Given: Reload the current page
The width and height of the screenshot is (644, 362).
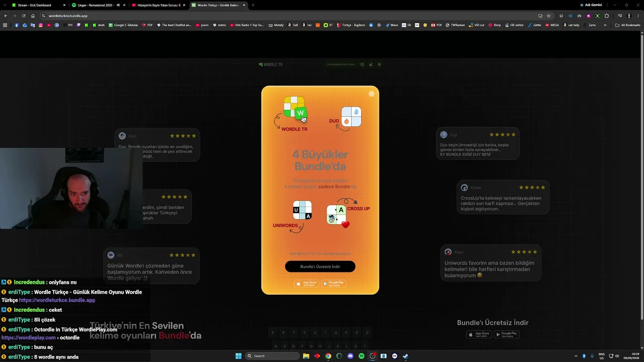Looking at the screenshot, I should pos(24,16).
